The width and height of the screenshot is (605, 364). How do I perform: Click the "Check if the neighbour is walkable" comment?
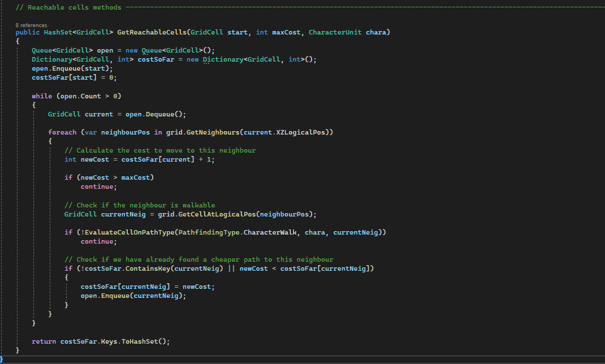tap(140, 205)
